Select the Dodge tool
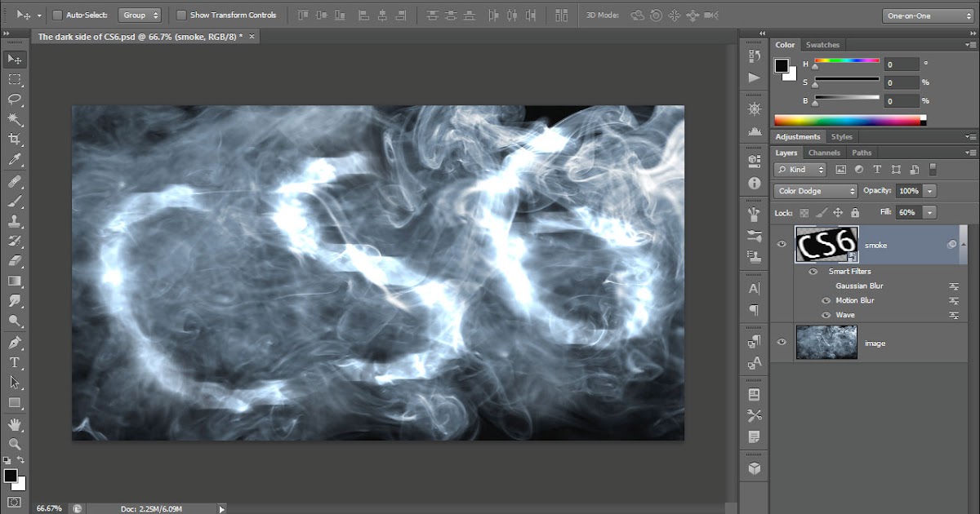The height and width of the screenshot is (514, 980). click(15, 321)
